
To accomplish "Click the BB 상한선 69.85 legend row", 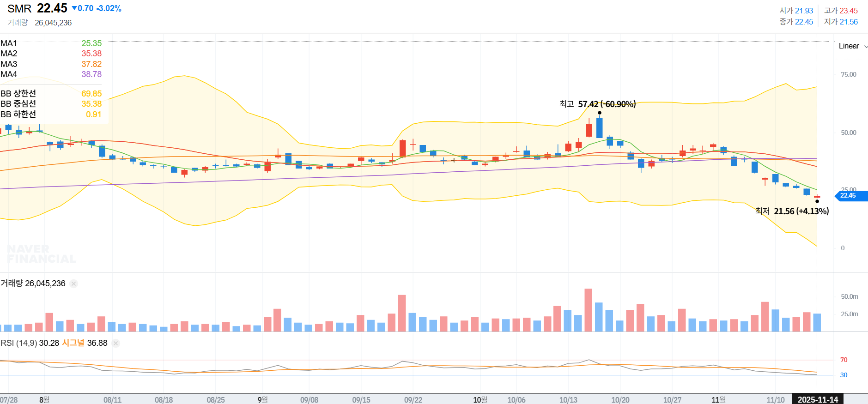I will (51, 94).
